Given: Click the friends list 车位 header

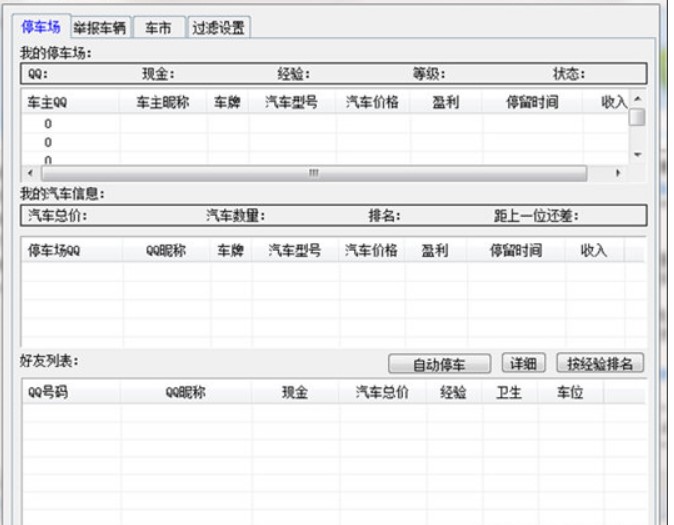Looking at the screenshot, I should pyautogui.click(x=570, y=392).
